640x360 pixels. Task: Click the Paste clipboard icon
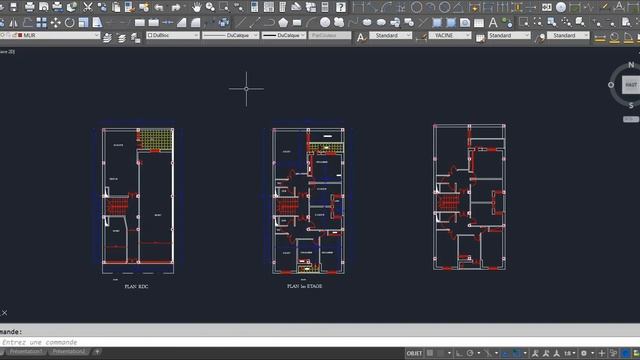click(116, 7)
